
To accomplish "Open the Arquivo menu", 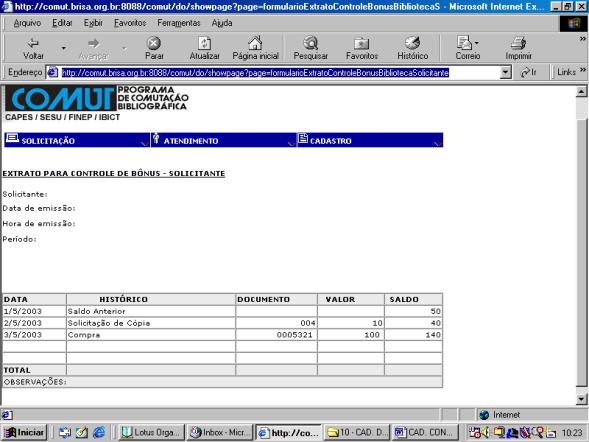I will point(27,23).
